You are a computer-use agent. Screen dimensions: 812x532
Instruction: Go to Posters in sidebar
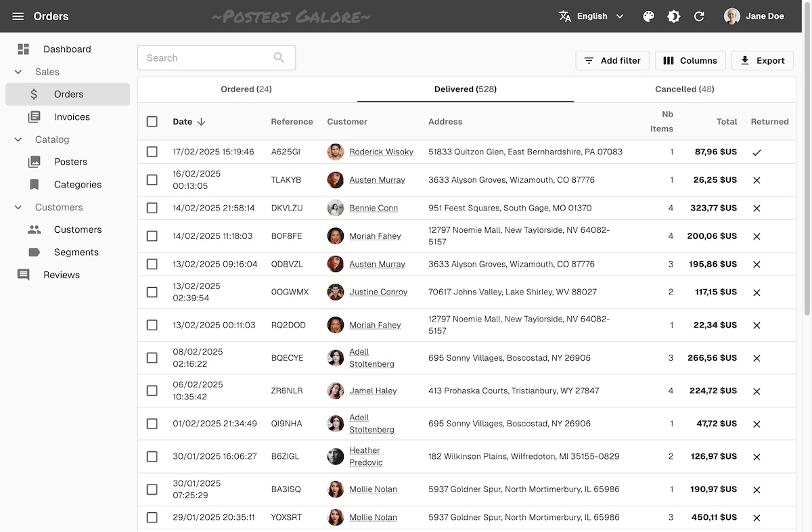[x=70, y=162]
